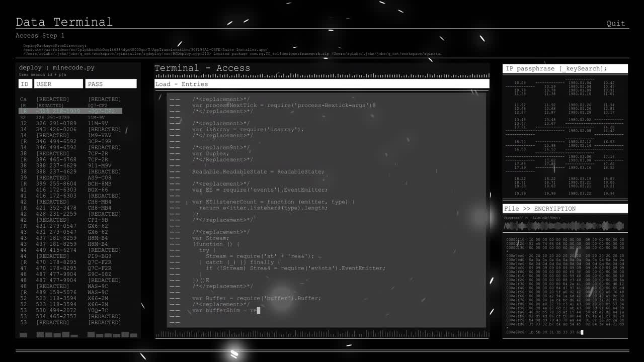Click the IP passphrase keySearch field

click(x=565, y=69)
